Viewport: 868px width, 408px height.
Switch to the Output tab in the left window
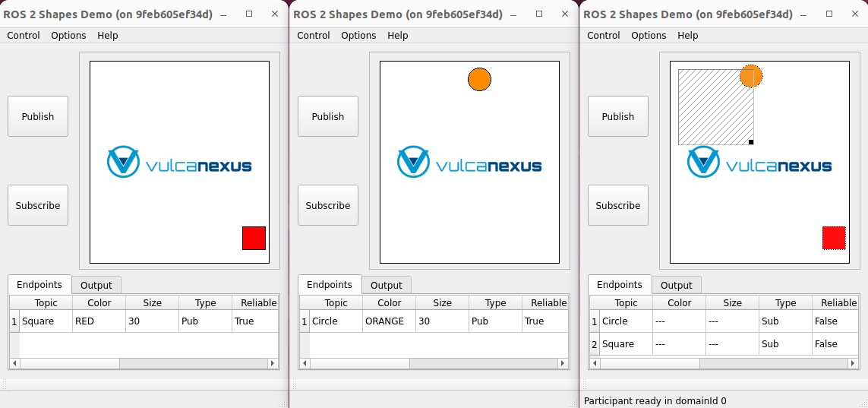[96, 285]
